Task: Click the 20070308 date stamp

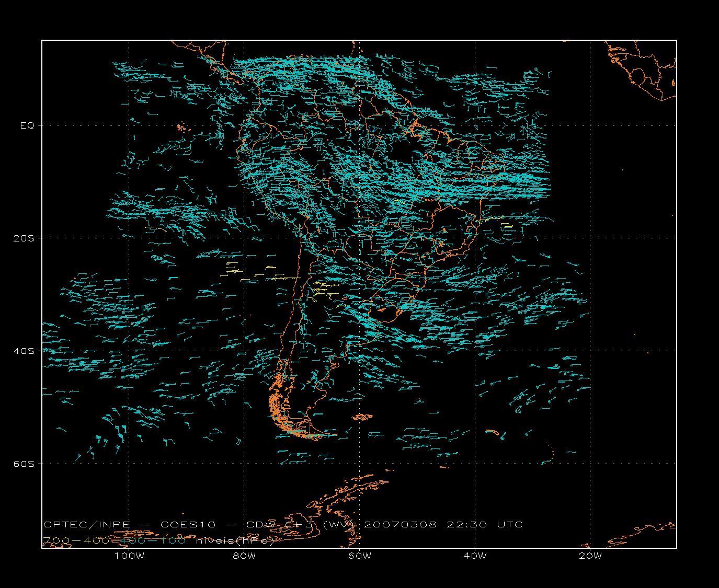Action: tap(400, 524)
